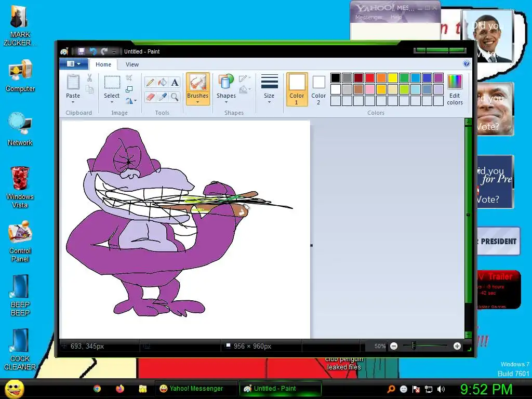Click the Chrome icon in taskbar

click(97, 389)
